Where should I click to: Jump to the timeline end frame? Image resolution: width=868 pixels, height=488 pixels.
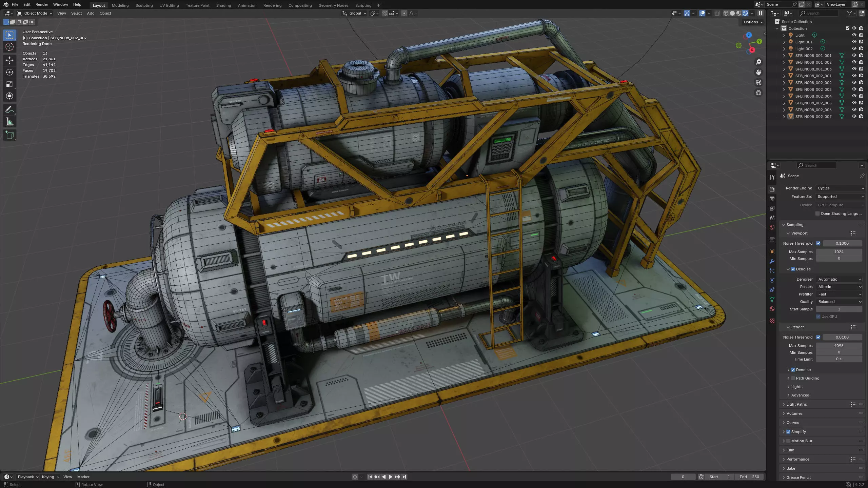pyautogui.click(x=404, y=477)
